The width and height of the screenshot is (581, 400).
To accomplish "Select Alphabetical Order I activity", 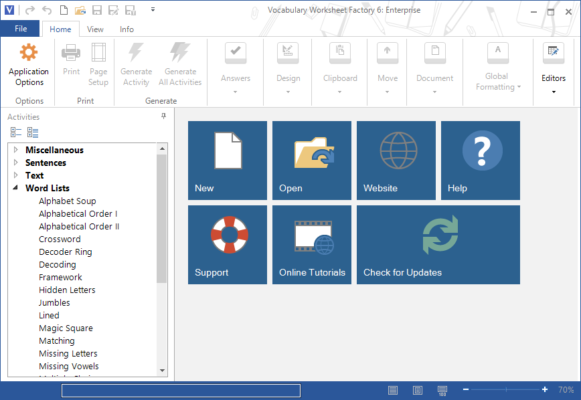I will [78, 214].
